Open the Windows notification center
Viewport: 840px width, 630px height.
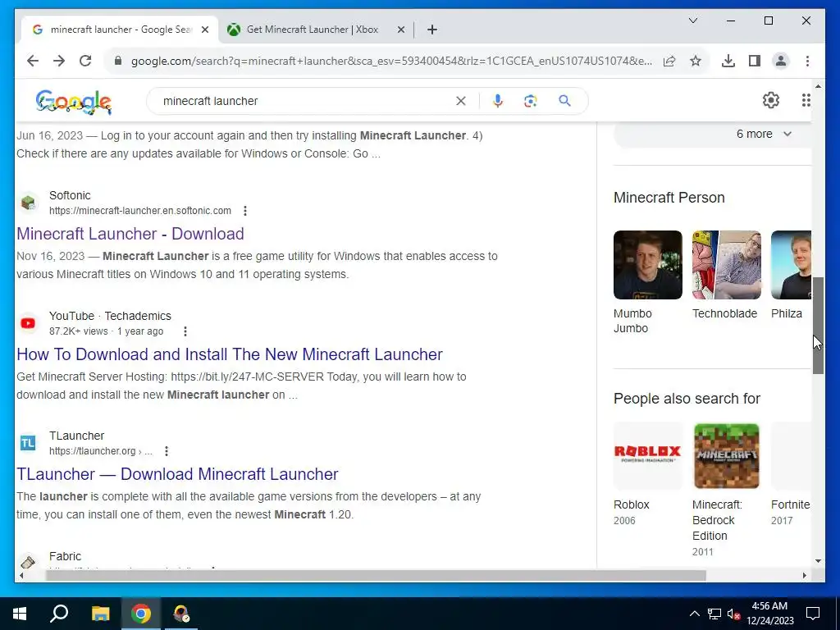[x=813, y=614]
